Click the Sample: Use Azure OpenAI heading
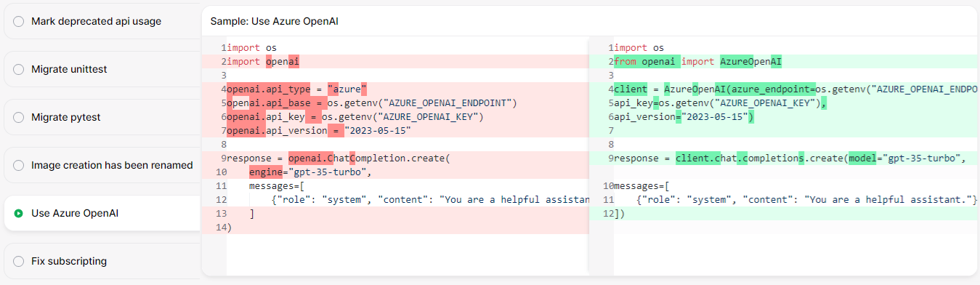Image resolution: width=980 pixels, height=285 pixels. [x=275, y=22]
